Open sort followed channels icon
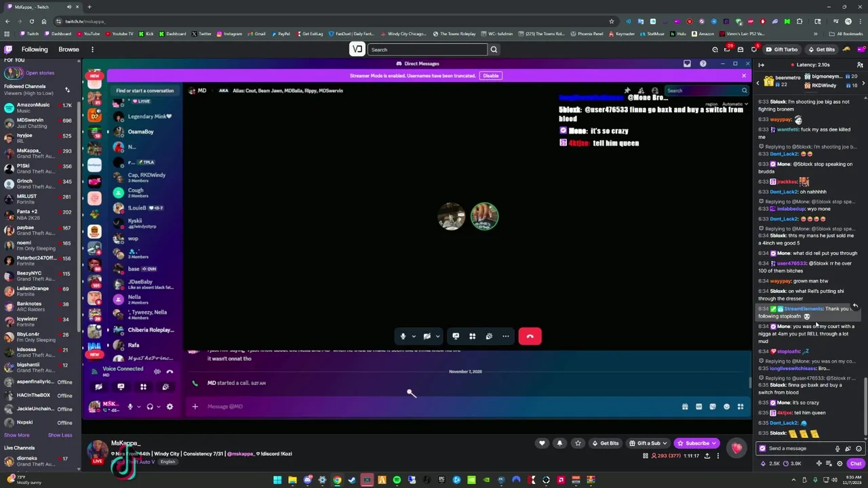This screenshot has height=488, width=868. tap(67, 89)
